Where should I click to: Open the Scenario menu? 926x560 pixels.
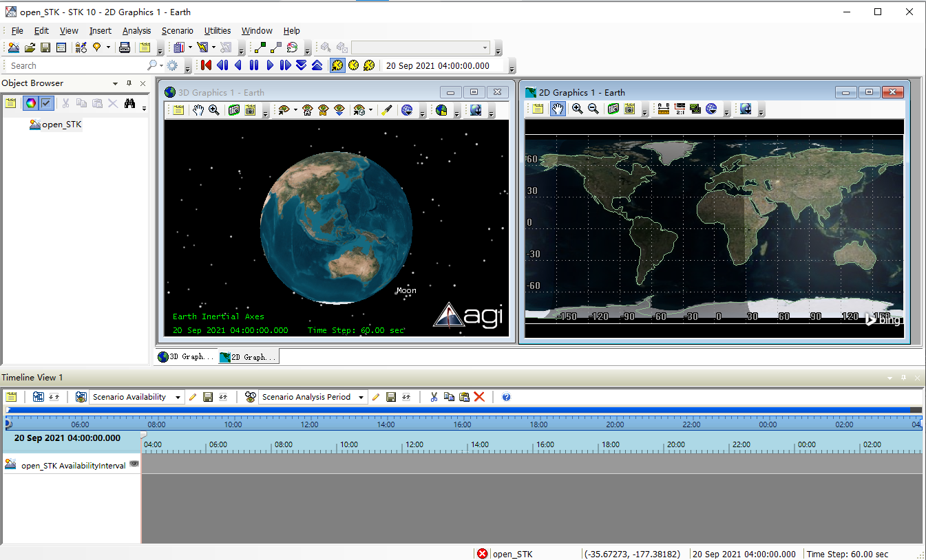[178, 31]
